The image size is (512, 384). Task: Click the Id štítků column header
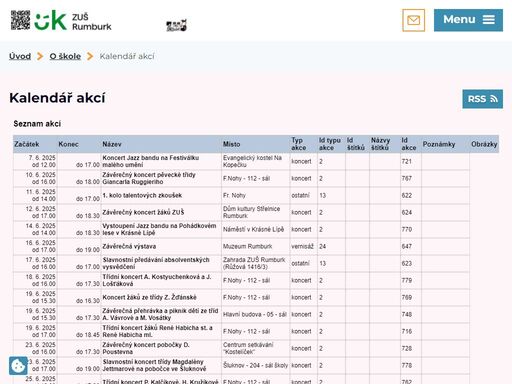(x=356, y=144)
